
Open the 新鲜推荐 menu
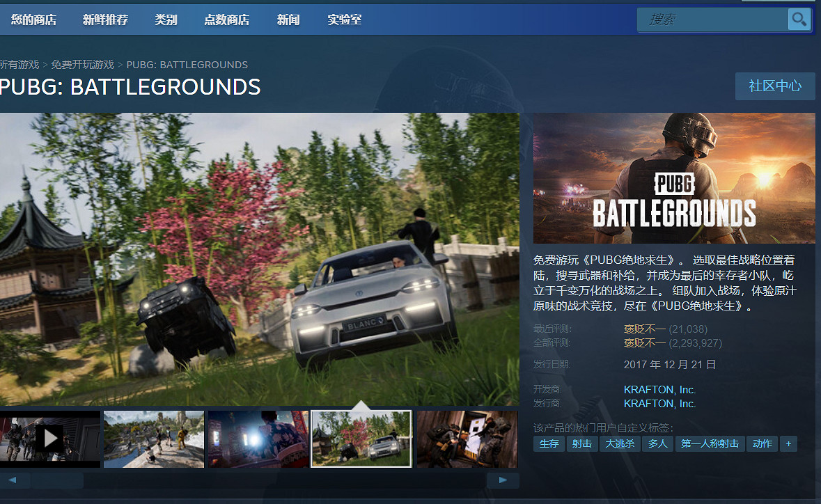tap(105, 19)
